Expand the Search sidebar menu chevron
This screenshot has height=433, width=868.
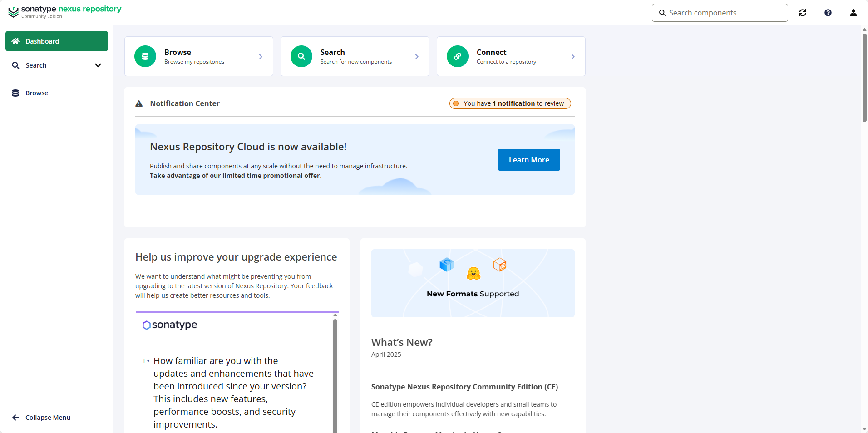[98, 65]
